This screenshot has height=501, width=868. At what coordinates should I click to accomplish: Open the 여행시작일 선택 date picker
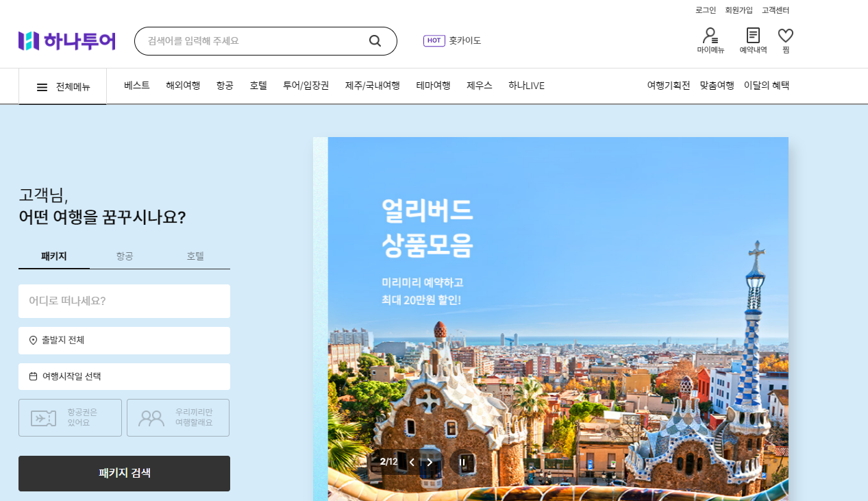(124, 376)
